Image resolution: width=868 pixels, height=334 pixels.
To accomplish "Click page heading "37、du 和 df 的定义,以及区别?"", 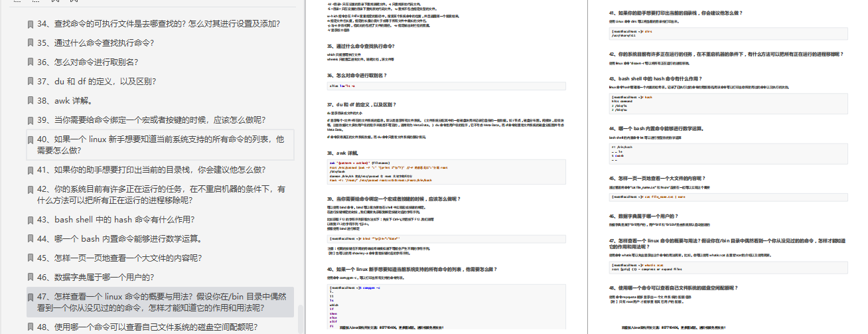I will [362, 104].
